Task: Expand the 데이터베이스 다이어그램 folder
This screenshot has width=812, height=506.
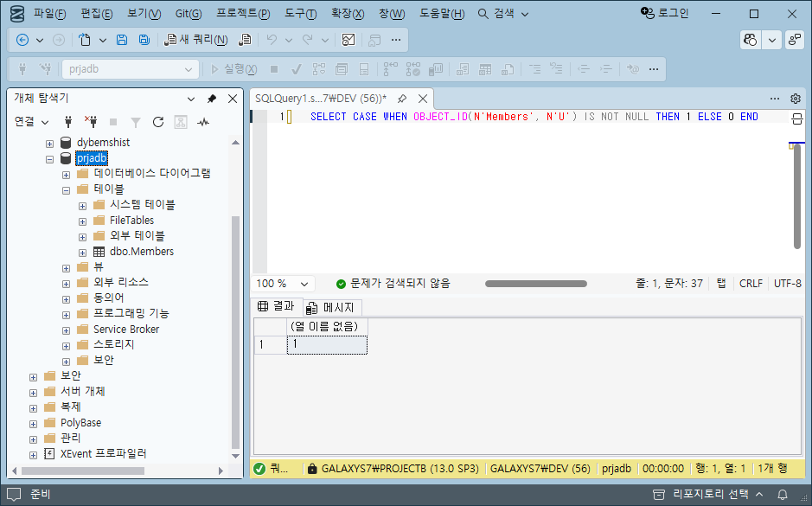Action: pos(66,175)
